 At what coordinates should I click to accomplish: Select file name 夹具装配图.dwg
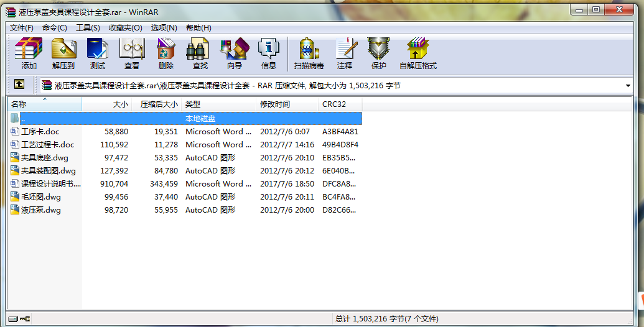pyautogui.click(x=49, y=171)
